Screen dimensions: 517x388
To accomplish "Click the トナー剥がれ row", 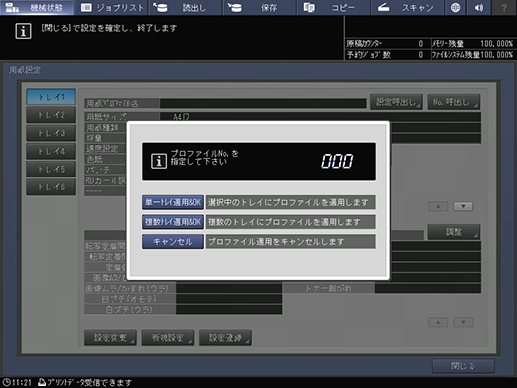I will pyautogui.click(x=382, y=288).
